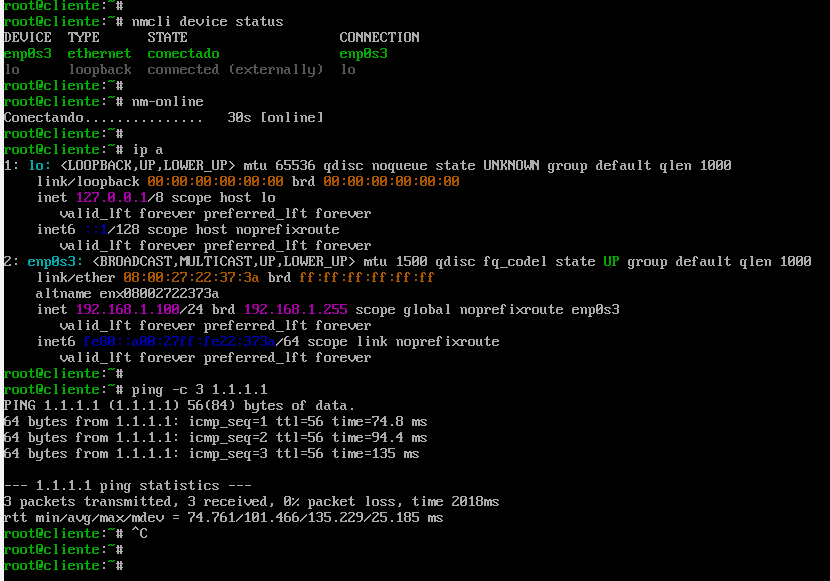Select the "mtu 1500" value
Image resolution: width=830 pixels, height=581 pixels.
395,261
